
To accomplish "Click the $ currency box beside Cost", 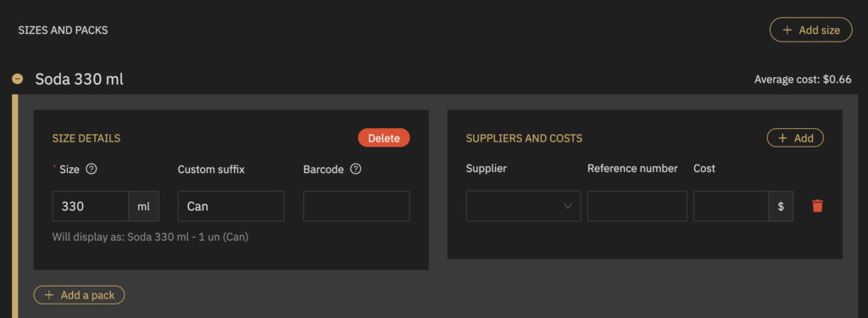I will tap(781, 206).
